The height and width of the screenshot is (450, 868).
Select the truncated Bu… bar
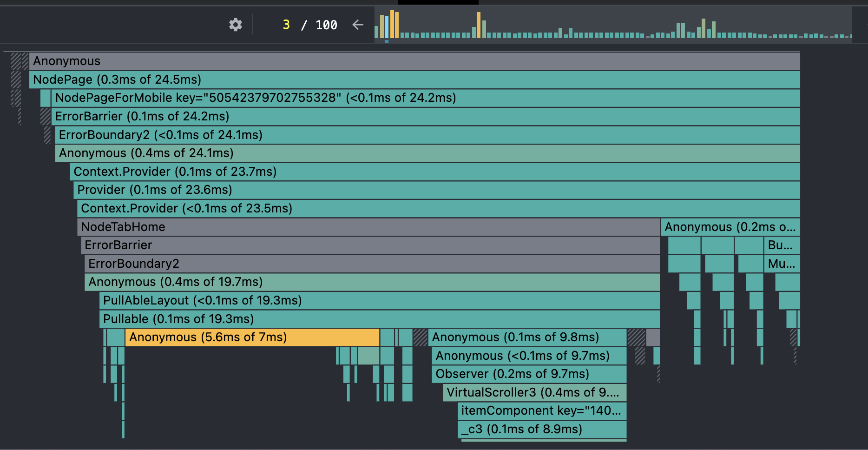pos(782,245)
